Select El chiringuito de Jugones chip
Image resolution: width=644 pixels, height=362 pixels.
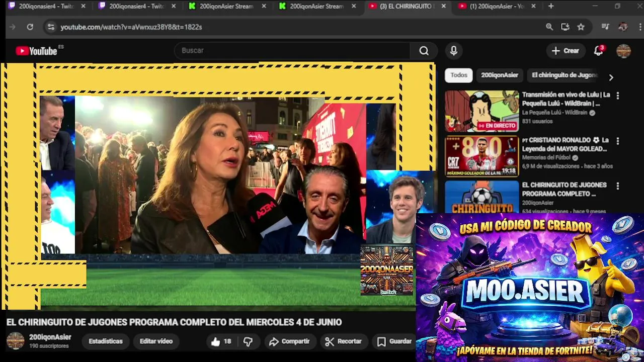pyautogui.click(x=564, y=75)
